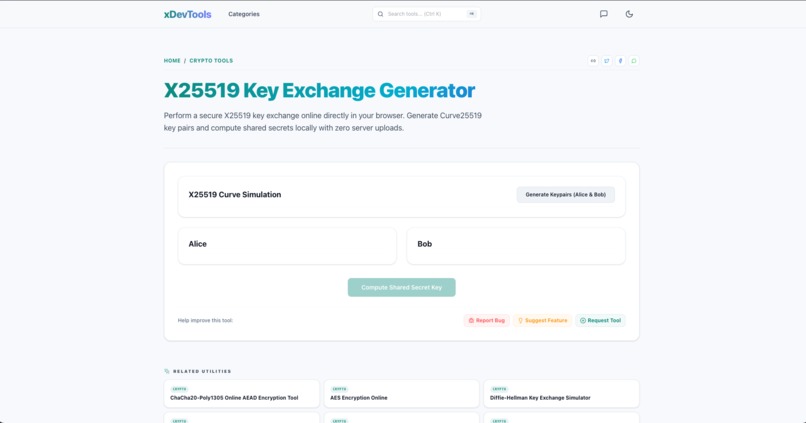Click the CRYPTO tag on AES Encryption card
The image size is (806, 423).
339,389
